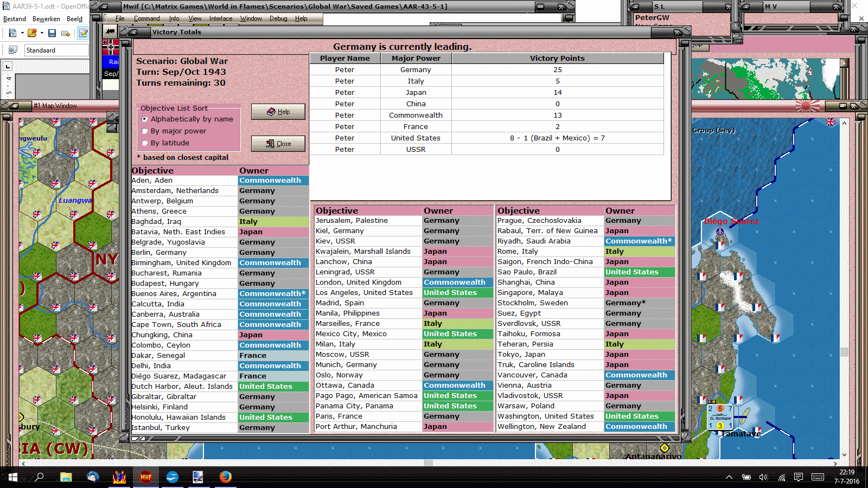Select 'Paris, France' objective row
The width and height of the screenshot is (868, 488).
404,416
